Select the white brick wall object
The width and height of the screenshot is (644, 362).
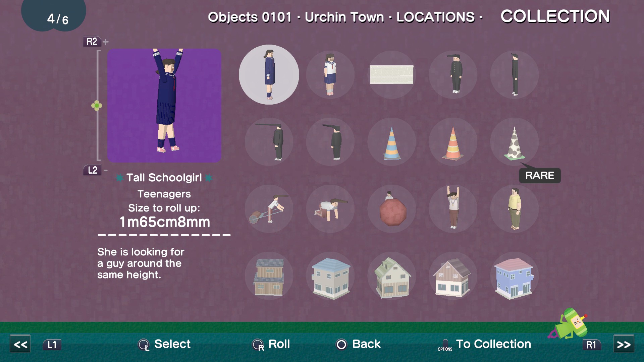tap(392, 74)
